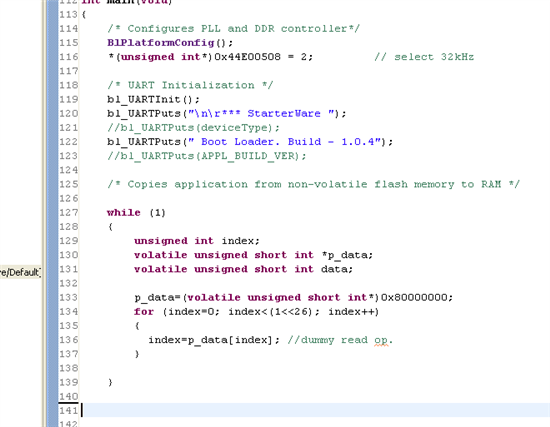The height and width of the screenshot is (427, 550).
Task: Place cursor on empty highlighted line 141
Action: (x=316, y=410)
